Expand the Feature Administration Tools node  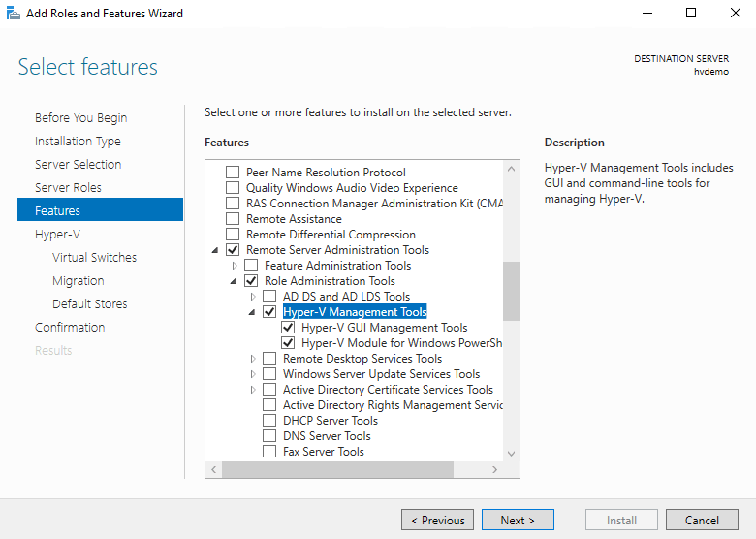click(x=235, y=266)
